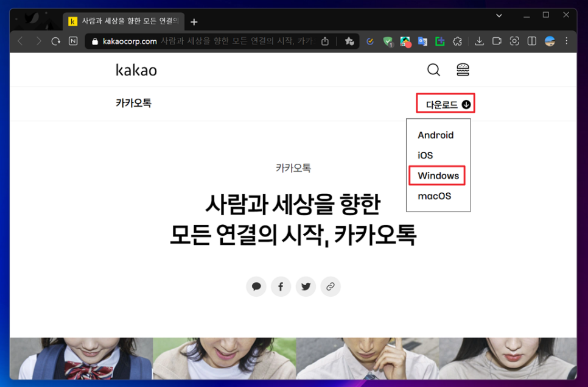The width and height of the screenshot is (588, 387).
Task: Choose iOS from the download menu
Action: [425, 155]
